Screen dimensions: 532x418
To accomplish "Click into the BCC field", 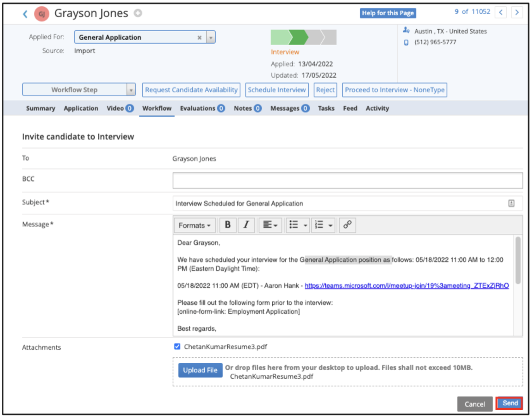I will 348,181.
